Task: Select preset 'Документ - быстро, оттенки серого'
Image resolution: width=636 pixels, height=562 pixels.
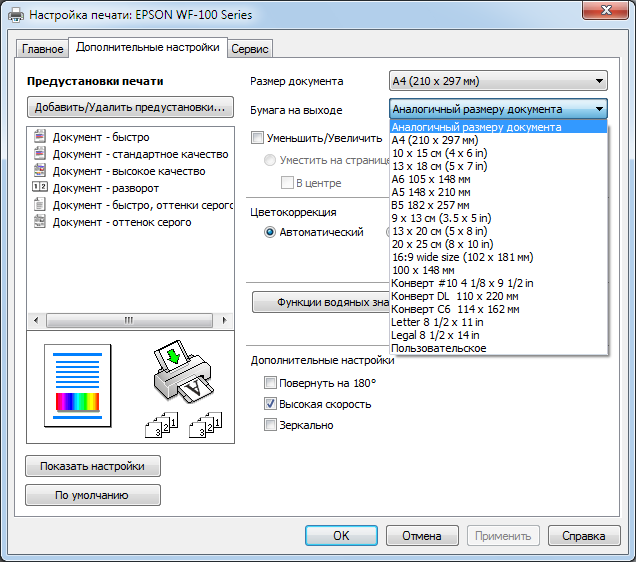Action: [x=143, y=205]
